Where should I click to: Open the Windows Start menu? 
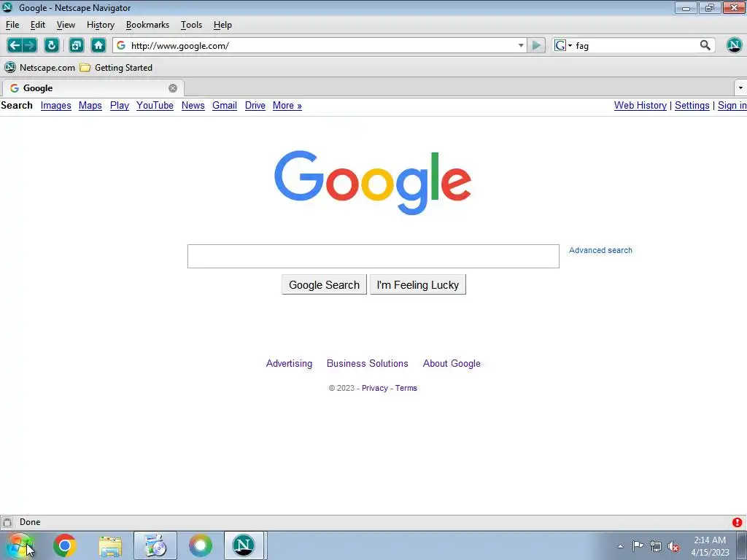19,545
